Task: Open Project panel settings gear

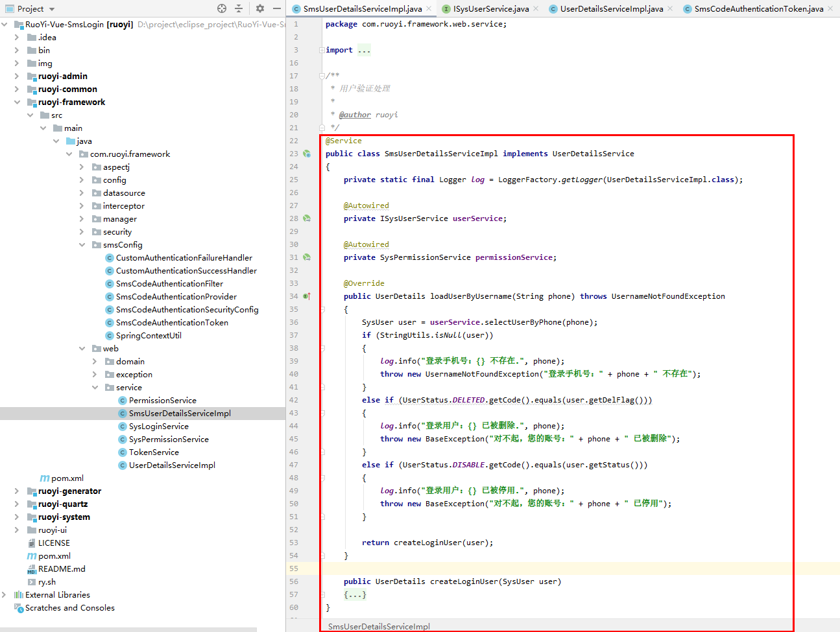Action: tap(260, 8)
